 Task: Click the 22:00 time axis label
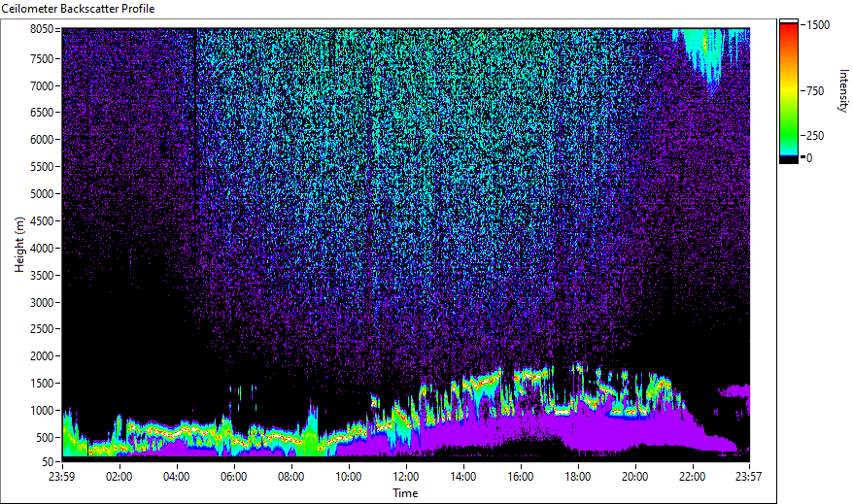(x=693, y=477)
